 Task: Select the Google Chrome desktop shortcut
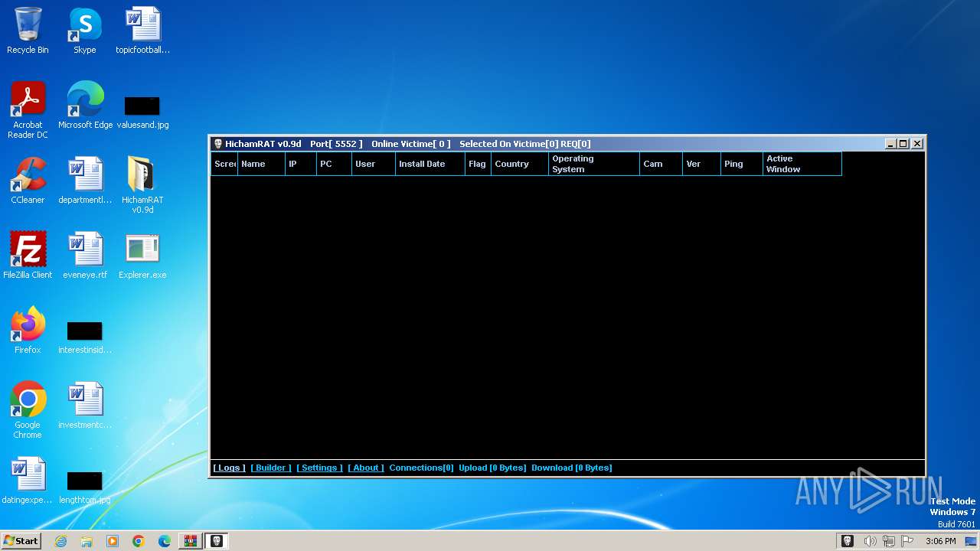tap(28, 409)
